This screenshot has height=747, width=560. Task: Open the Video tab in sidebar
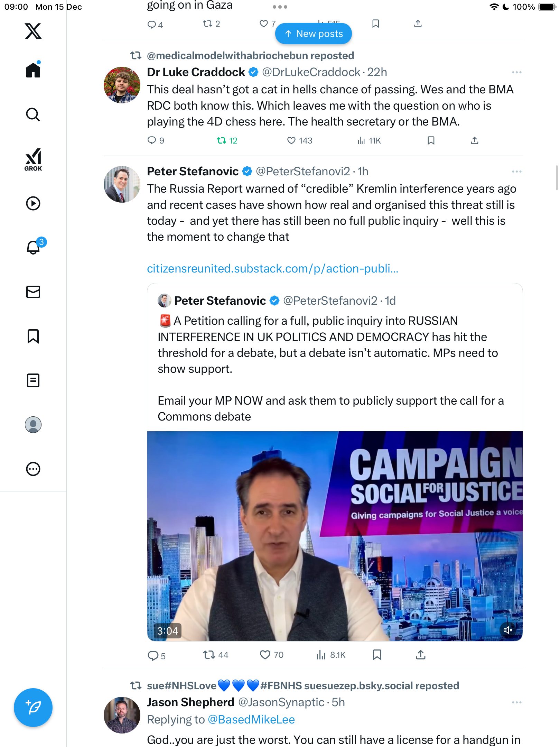coord(33,203)
